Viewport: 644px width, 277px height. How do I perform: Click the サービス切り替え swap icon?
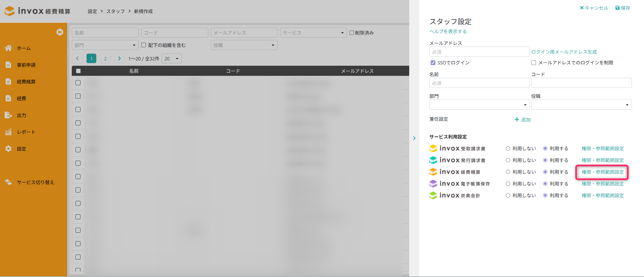point(8,182)
